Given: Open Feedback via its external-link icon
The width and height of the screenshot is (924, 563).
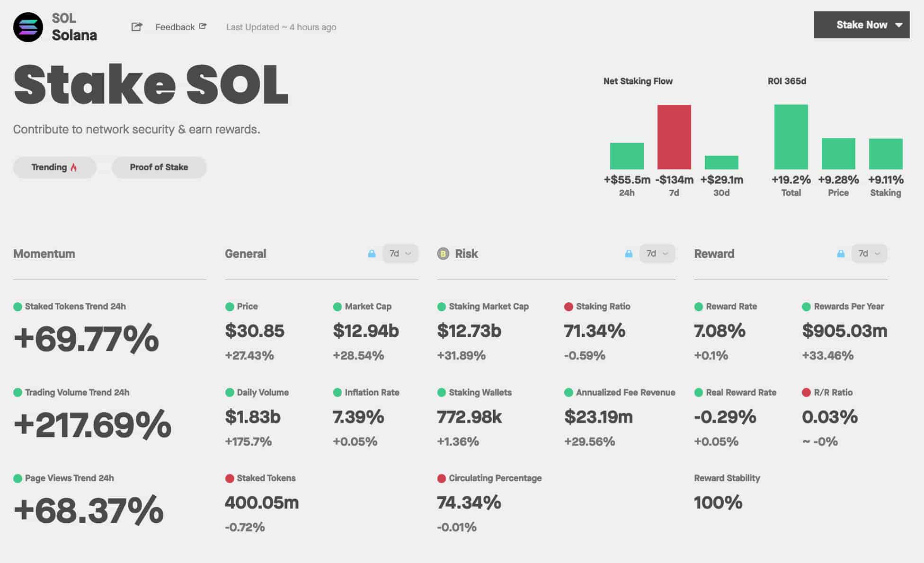Looking at the screenshot, I should [203, 27].
